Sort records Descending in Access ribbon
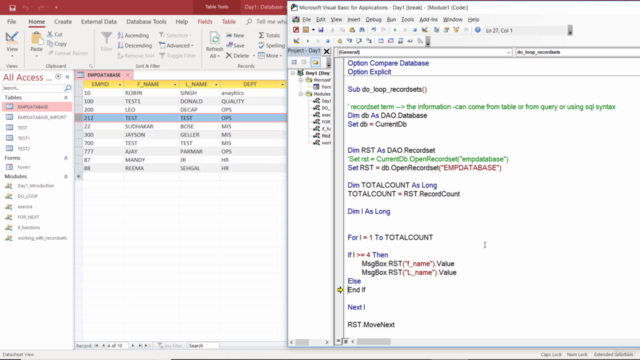The height and width of the screenshot is (360, 640). click(x=135, y=45)
